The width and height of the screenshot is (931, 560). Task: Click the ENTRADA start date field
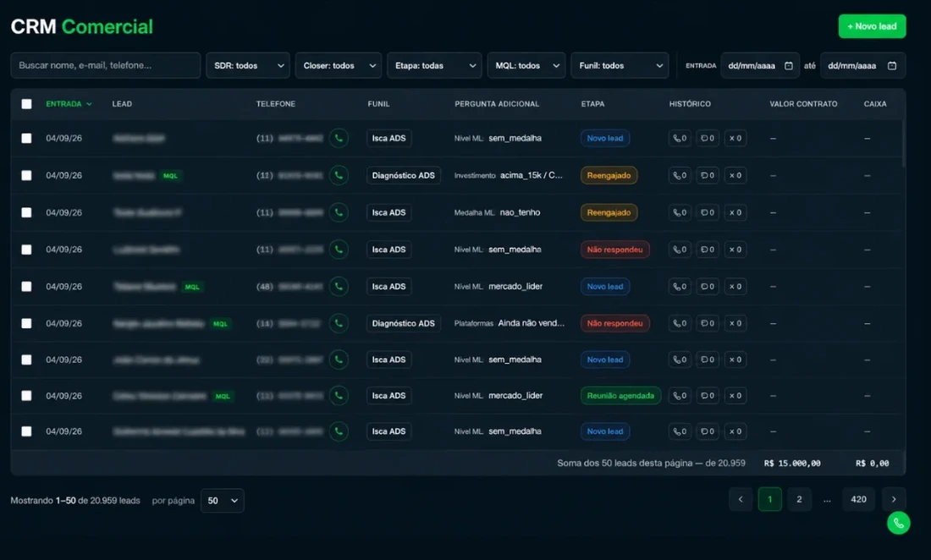(x=760, y=66)
